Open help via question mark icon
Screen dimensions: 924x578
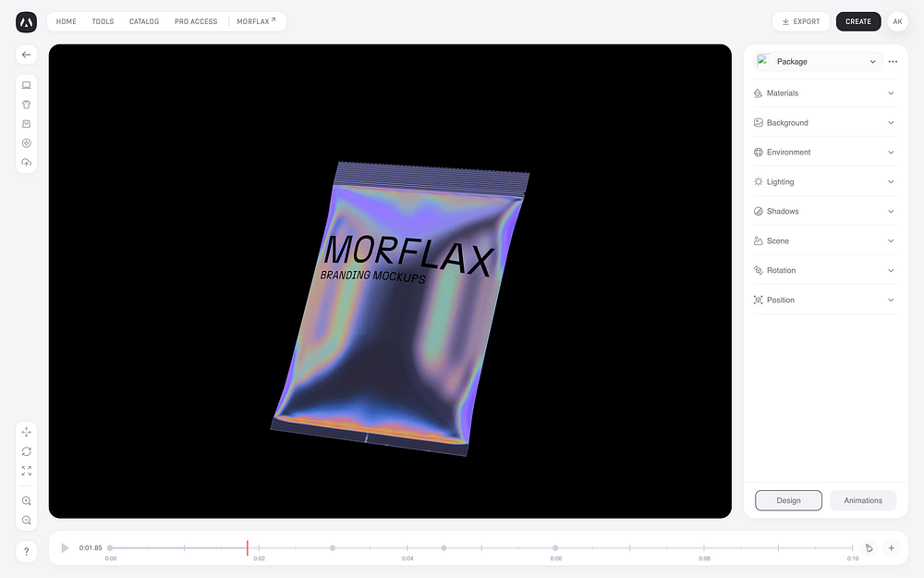point(26,552)
